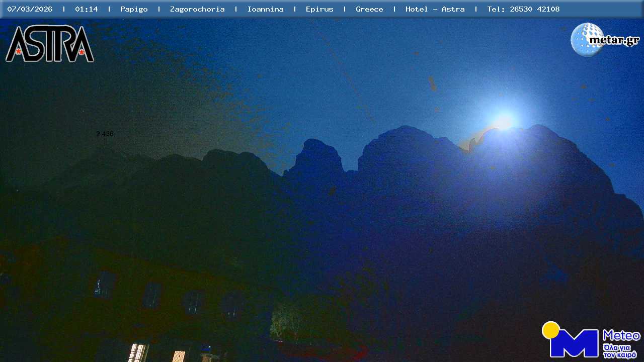Click the Meteo text beside M logo
644x362 pixels.
(x=621, y=335)
